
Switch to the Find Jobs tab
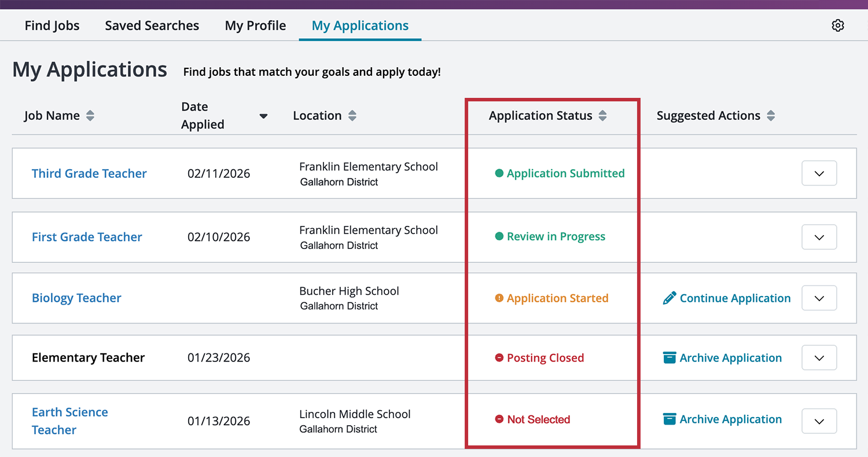52,25
